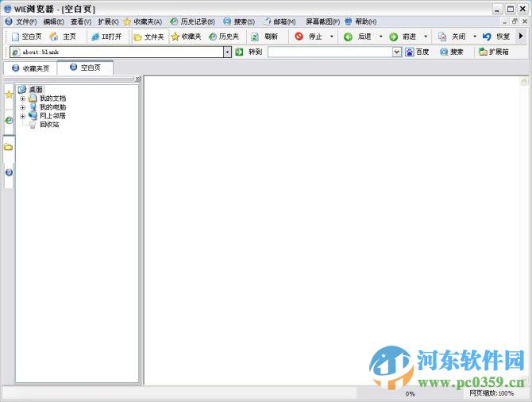Open the 屏幕截图(P) menu
The width and height of the screenshot is (532, 402).
click(322, 21)
